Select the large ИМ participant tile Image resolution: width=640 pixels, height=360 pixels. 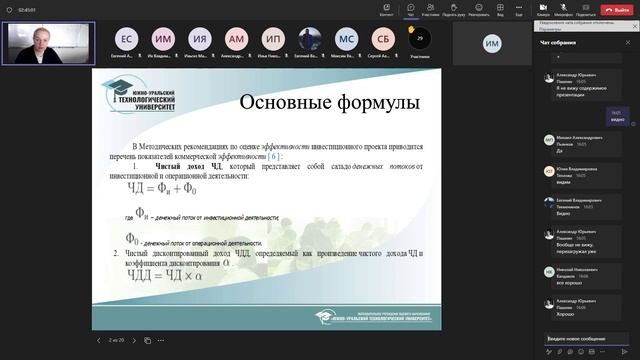click(x=492, y=43)
